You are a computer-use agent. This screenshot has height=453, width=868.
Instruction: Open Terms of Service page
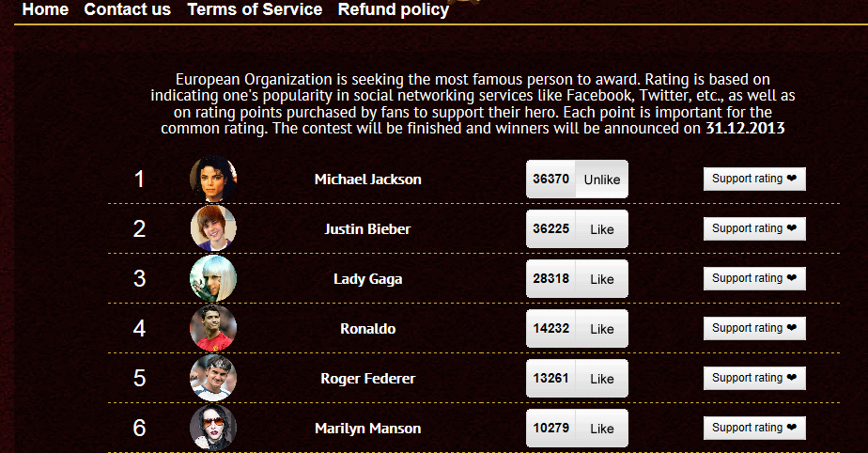[255, 10]
